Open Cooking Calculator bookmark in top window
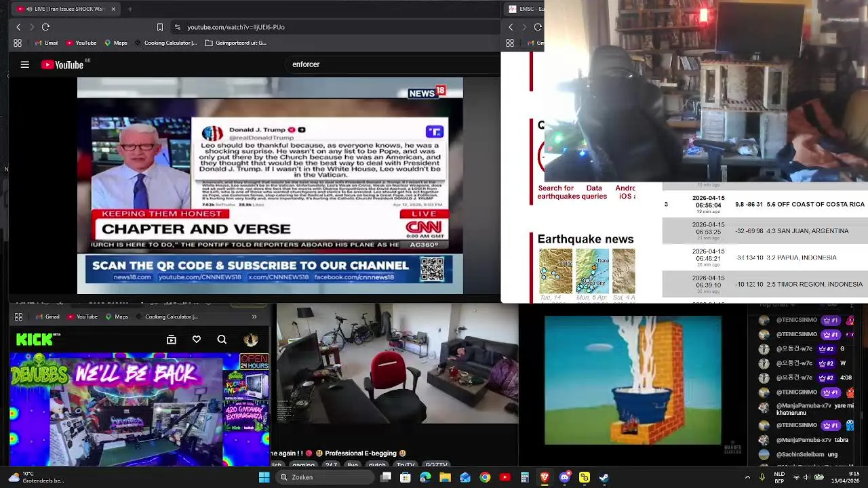The image size is (868, 488). click(x=166, y=43)
